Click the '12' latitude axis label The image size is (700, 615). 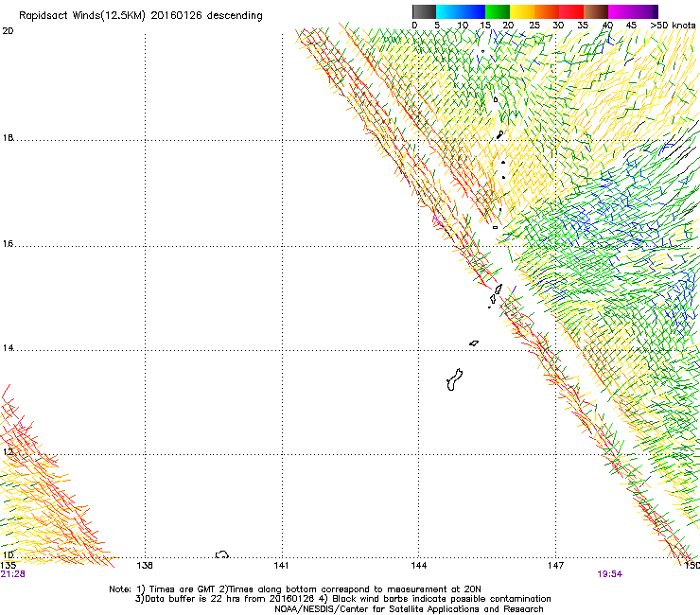pyautogui.click(x=8, y=452)
